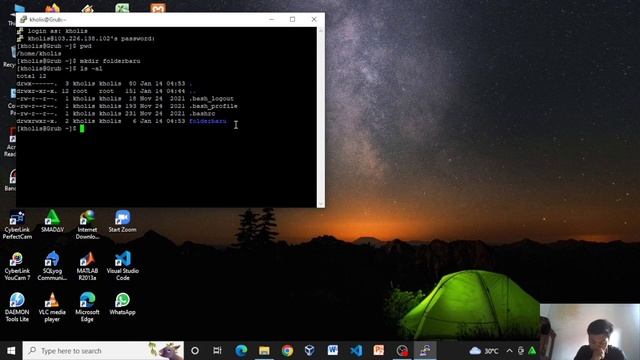Click the 'login as: kholis' line
The image size is (640, 360).
[57, 31]
